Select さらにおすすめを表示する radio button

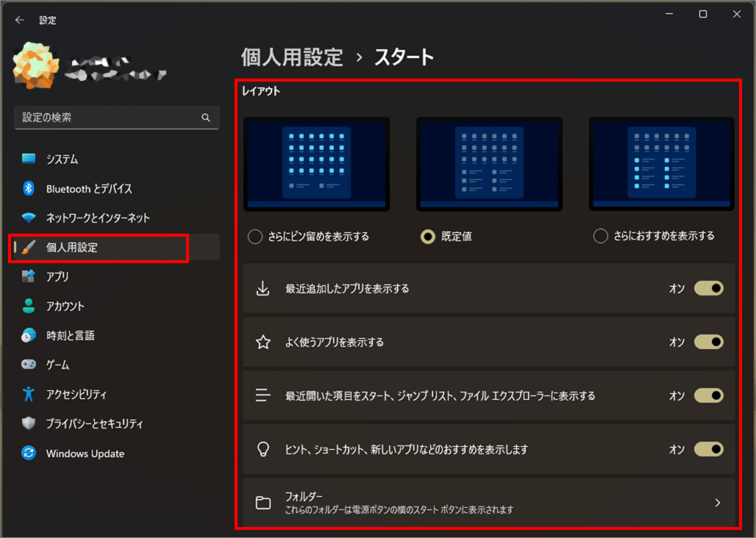point(601,236)
